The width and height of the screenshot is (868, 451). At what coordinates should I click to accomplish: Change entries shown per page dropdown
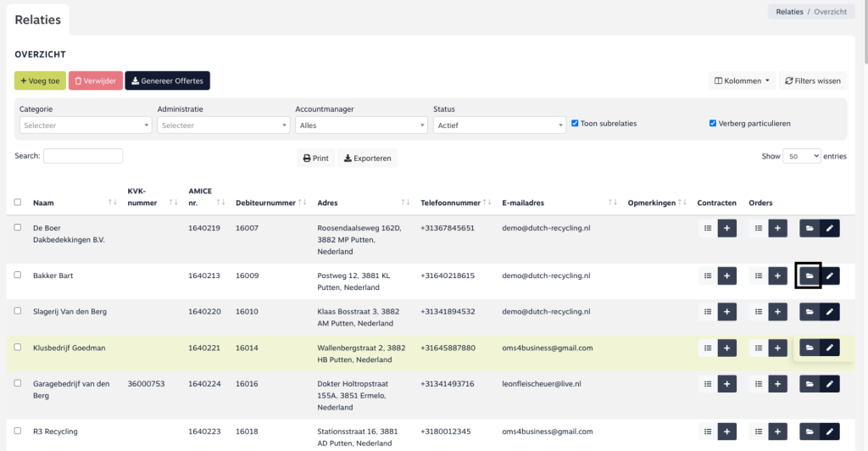tap(803, 157)
